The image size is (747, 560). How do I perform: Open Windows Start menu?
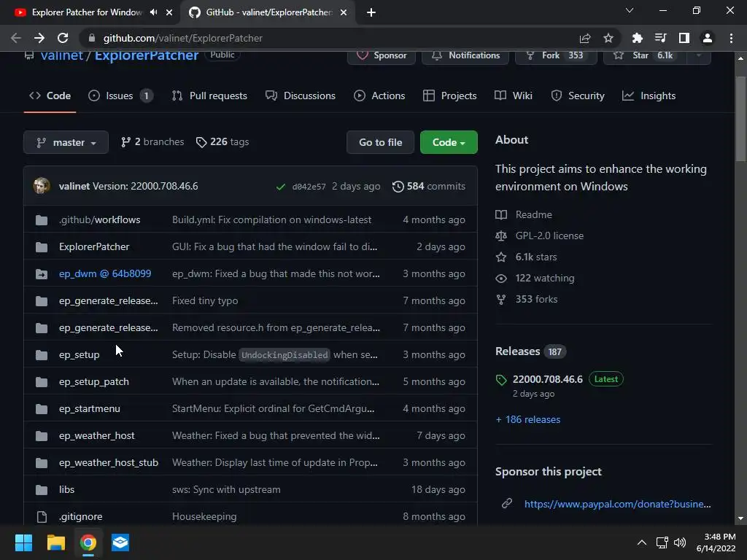coord(23,542)
